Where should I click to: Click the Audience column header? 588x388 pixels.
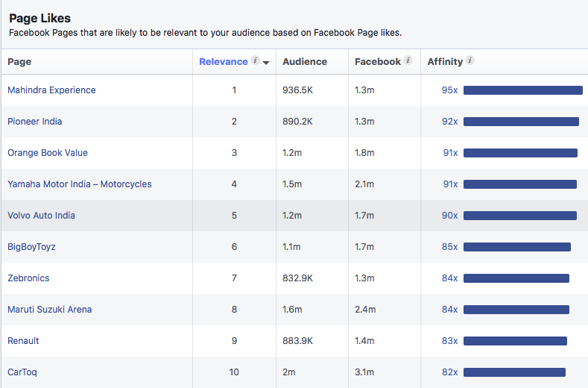point(305,62)
